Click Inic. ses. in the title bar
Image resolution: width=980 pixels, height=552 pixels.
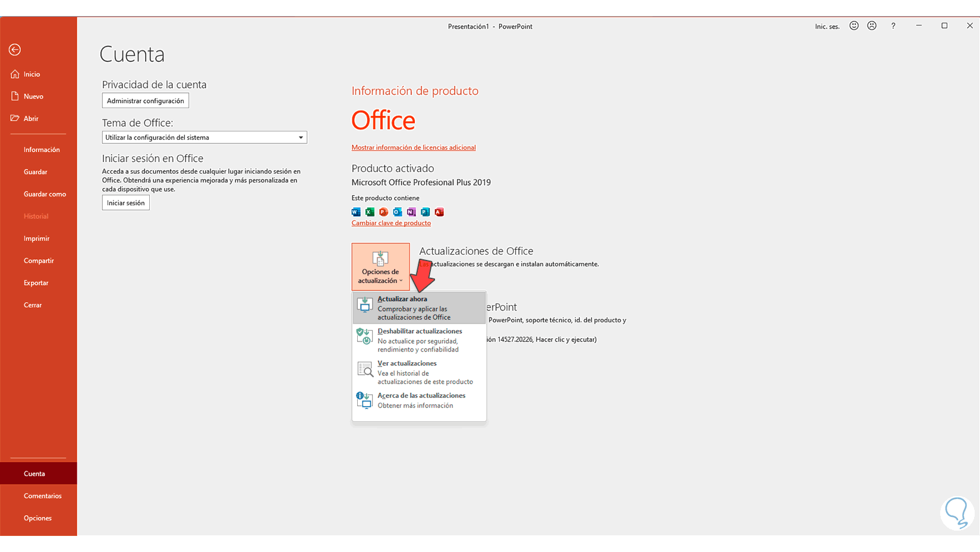[827, 27]
